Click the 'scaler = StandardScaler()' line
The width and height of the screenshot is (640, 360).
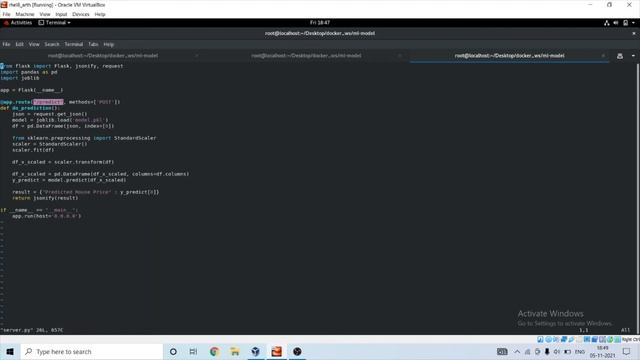point(49,144)
